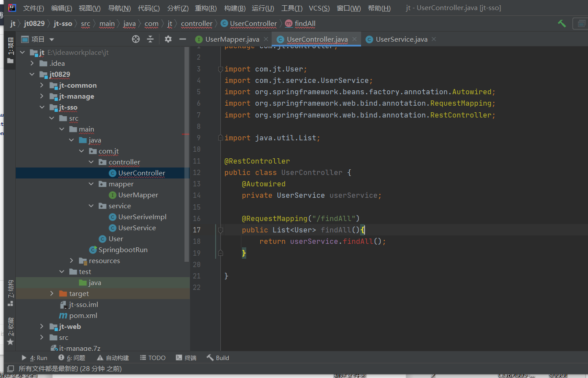This screenshot has height=378, width=588.
Task: Select jt-sso.iml file in tree
Action: 84,305
